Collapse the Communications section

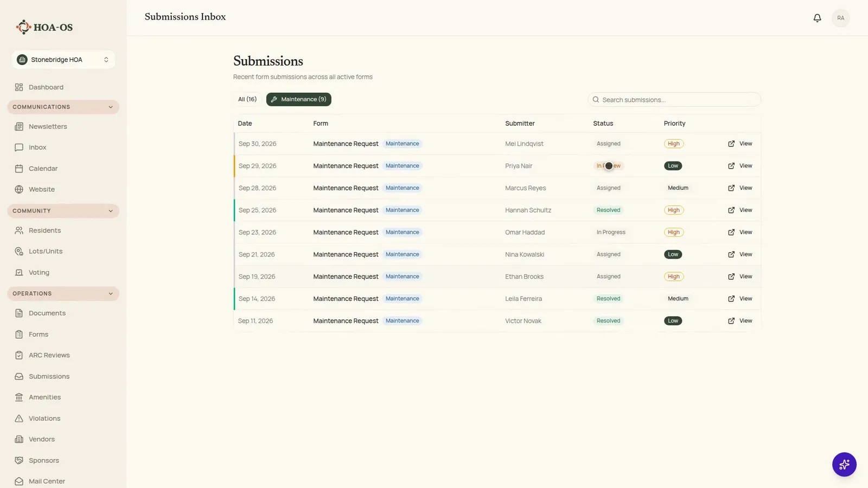(x=63, y=107)
